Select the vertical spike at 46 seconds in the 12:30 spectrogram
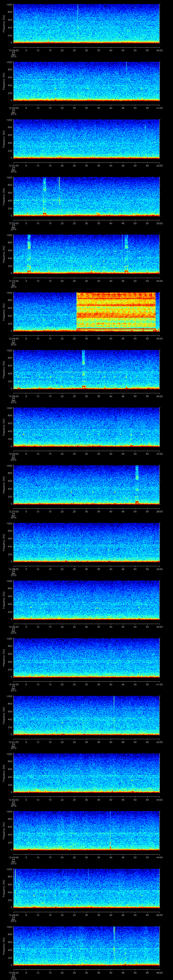The width and height of the screenshot is (173, 980). (x=126, y=68)
